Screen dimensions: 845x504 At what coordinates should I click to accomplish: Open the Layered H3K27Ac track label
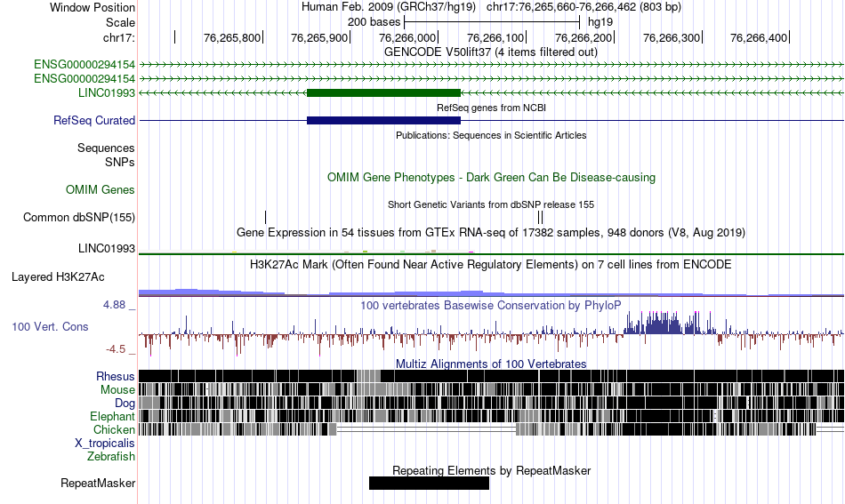(x=58, y=276)
